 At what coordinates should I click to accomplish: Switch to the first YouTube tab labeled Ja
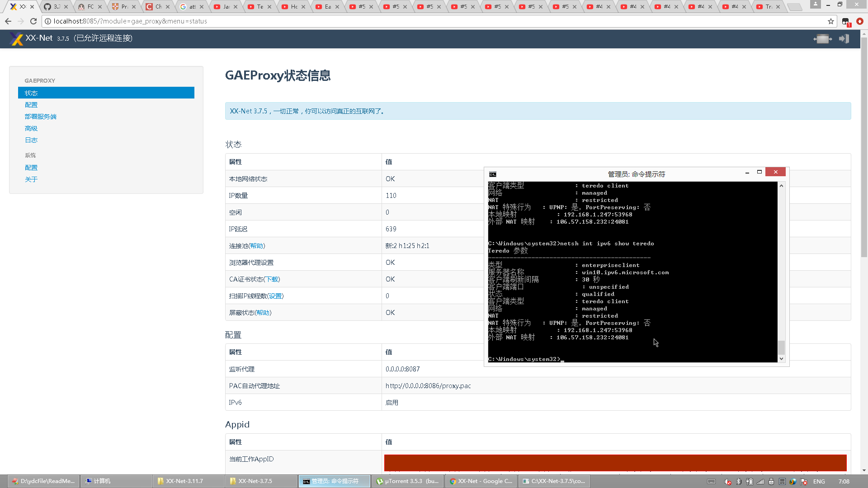226,7
